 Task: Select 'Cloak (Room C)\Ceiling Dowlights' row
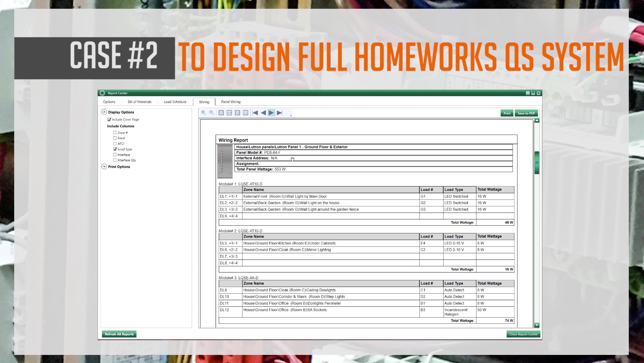(366, 290)
